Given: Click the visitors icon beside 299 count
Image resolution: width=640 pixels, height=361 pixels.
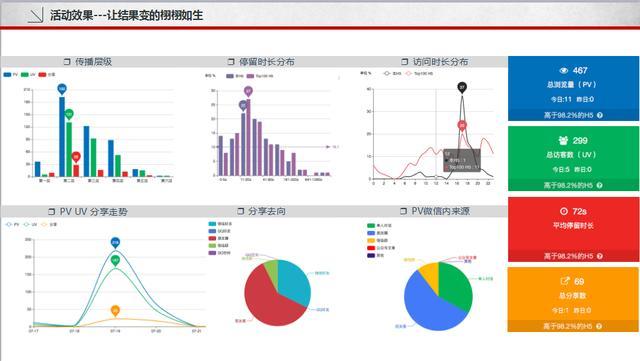Looking at the screenshot, I should click(x=563, y=140).
